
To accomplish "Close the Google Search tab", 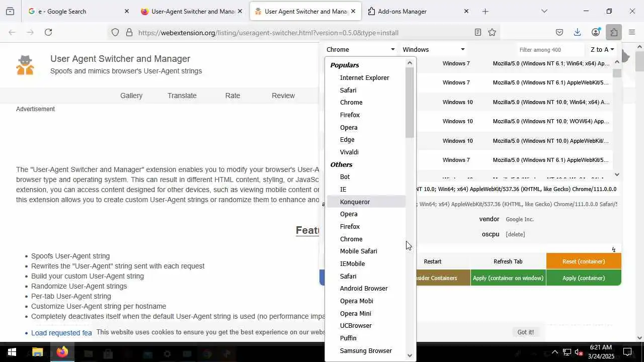I will 127,11.
